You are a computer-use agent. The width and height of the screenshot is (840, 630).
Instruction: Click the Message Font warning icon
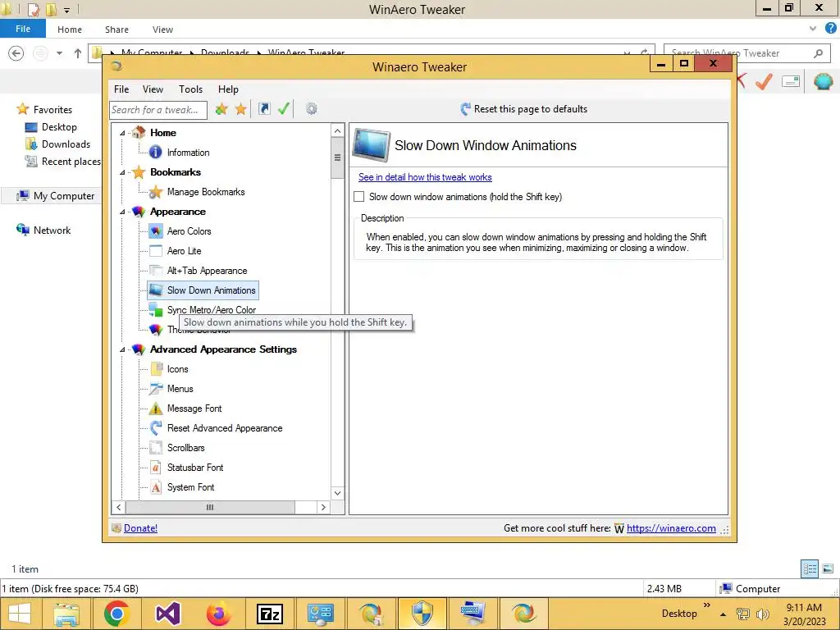(x=155, y=409)
